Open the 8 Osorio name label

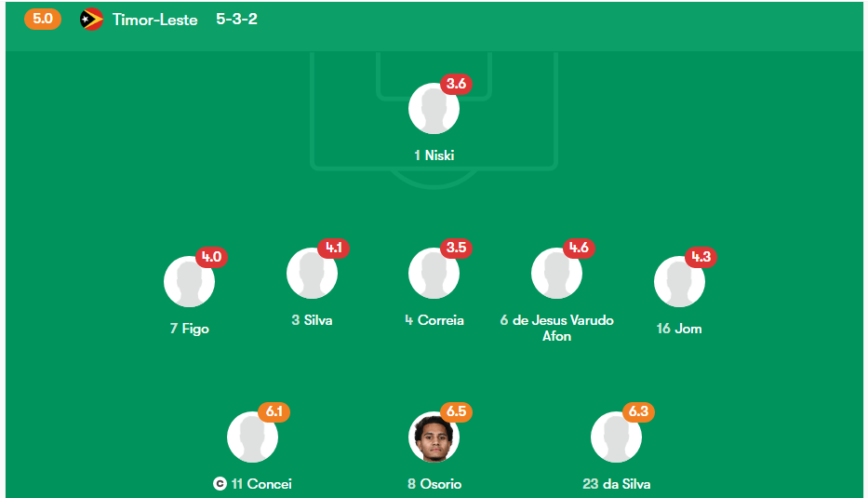[434, 484]
